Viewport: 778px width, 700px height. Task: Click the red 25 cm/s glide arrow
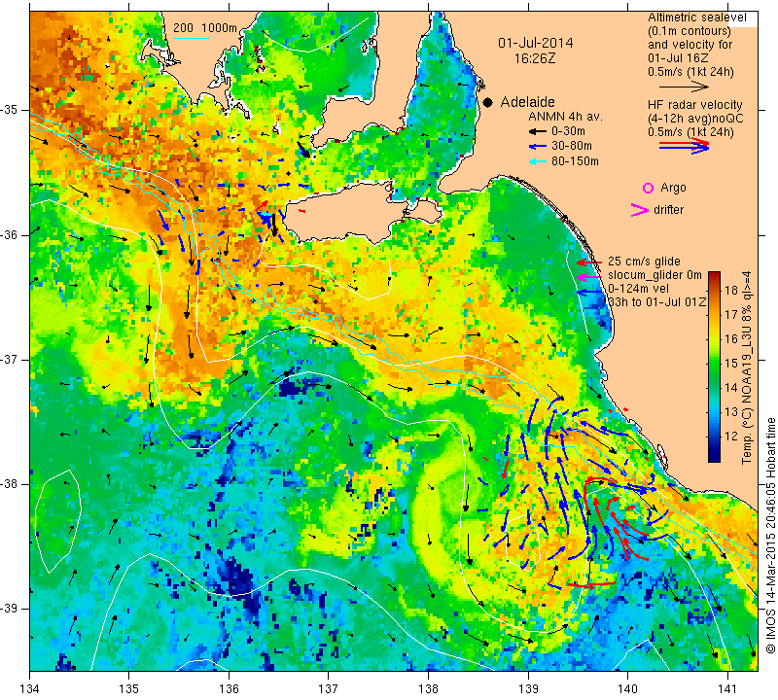[x=589, y=262]
